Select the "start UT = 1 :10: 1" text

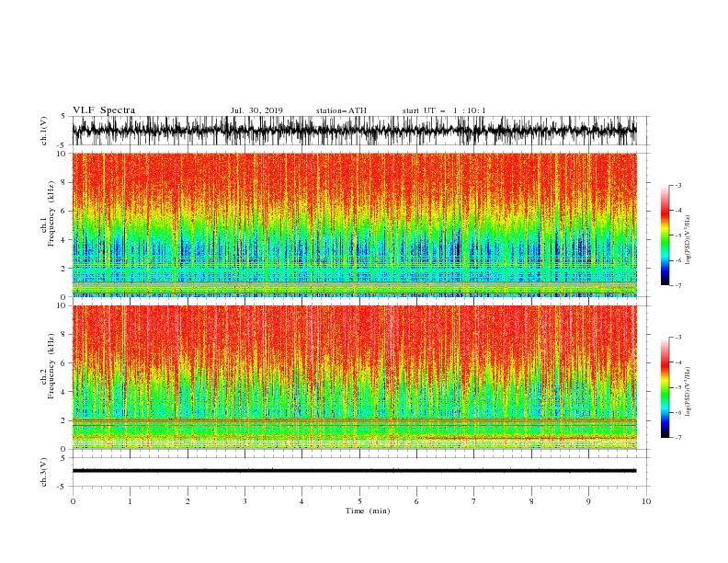444,110
